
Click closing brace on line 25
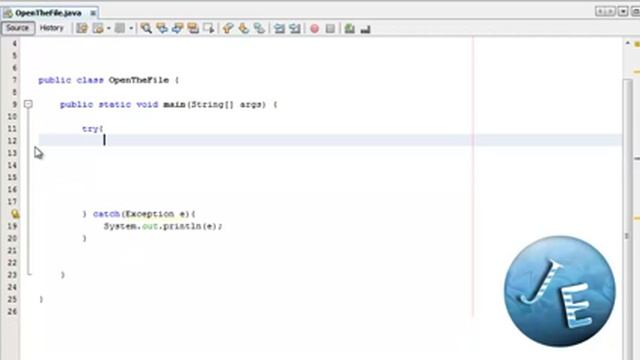41,300
